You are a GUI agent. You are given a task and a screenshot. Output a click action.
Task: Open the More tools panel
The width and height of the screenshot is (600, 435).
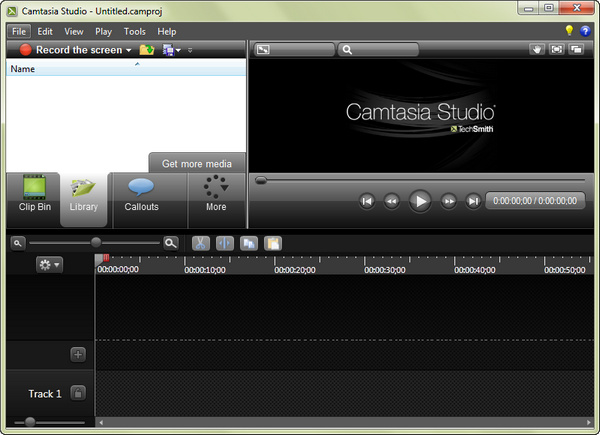tap(216, 193)
